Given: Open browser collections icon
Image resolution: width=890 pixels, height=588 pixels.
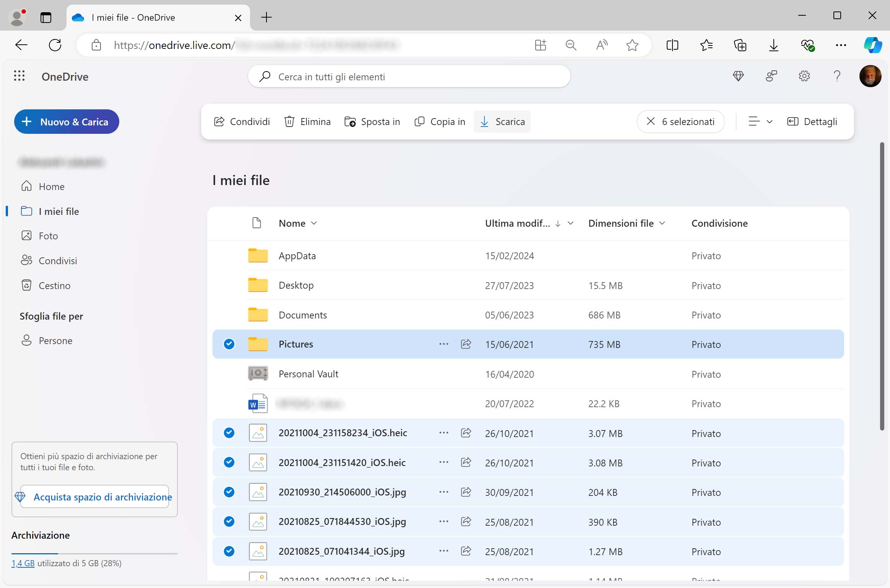Looking at the screenshot, I should coord(740,45).
